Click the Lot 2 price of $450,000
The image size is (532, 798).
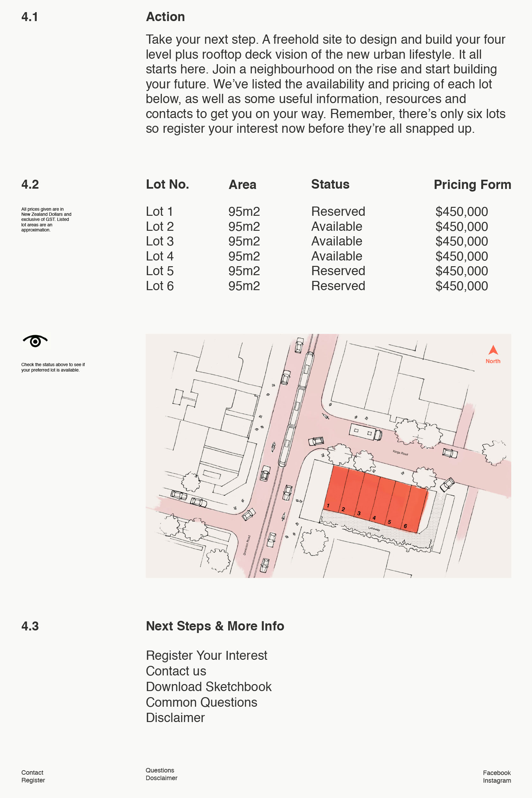461,226
